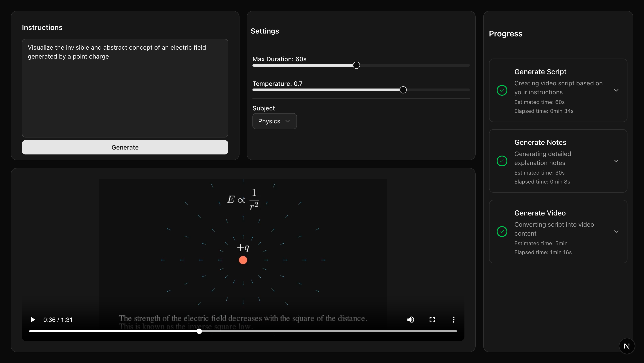Expand the Generate Notes step
Image resolution: width=644 pixels, height=363 pixels.
click(x=616, y=161)
